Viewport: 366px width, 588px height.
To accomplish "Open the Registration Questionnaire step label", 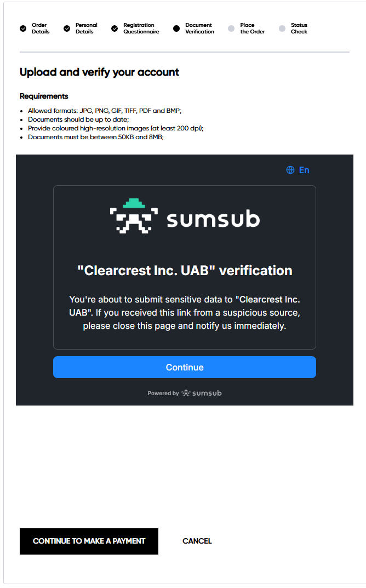I will pyautogui.click(x=141, y=28).
